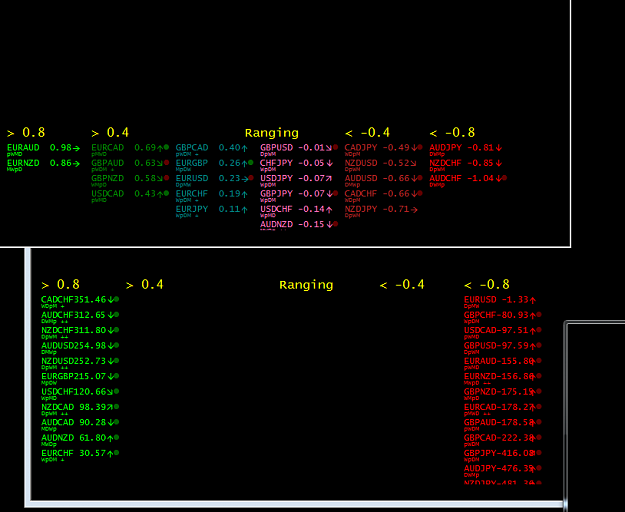Click the EURGBP215.07 pair
Image resolution: width=625 pixels, height=512 pixels.
[x=80, y=377]
